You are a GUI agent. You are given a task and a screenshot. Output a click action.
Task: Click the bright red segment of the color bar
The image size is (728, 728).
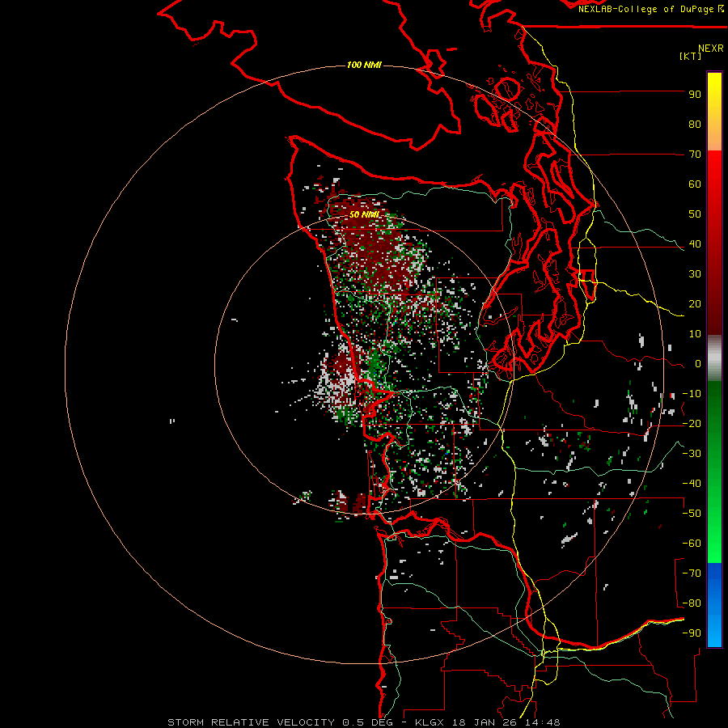point(714,163)
